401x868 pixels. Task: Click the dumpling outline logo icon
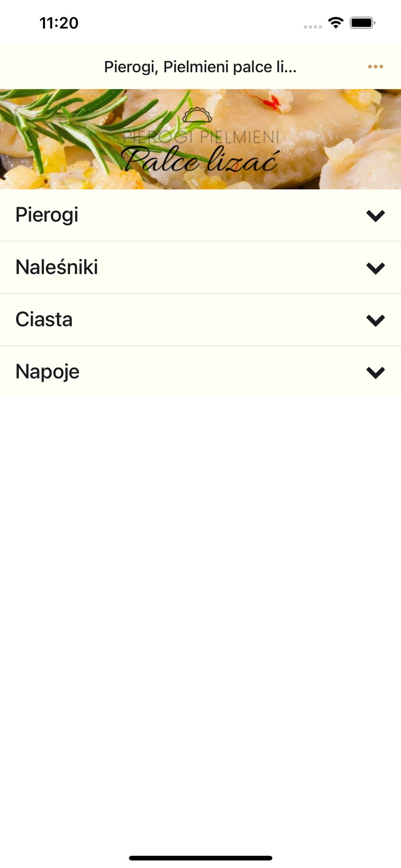197,115
